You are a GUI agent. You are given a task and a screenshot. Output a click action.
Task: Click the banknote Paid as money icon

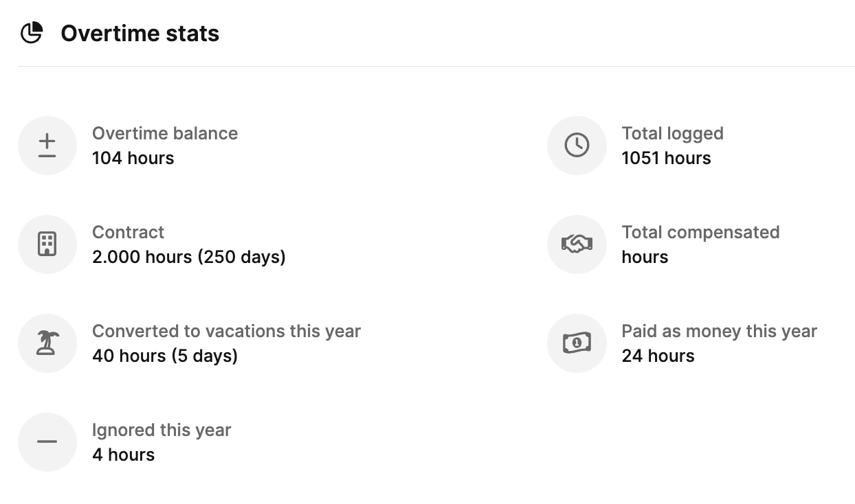[x=577, y=343]
